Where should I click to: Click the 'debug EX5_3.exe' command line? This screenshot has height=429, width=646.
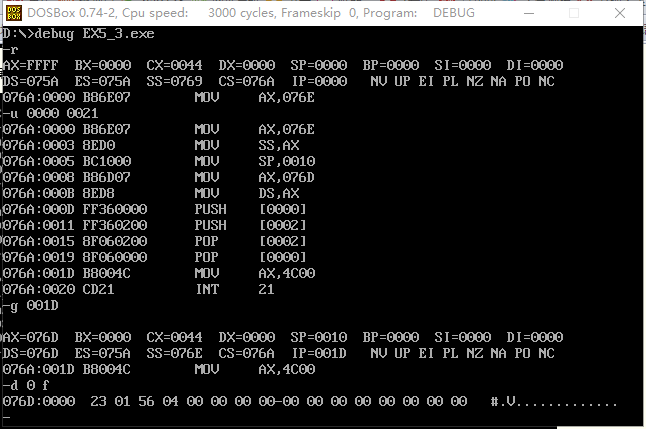78,34
